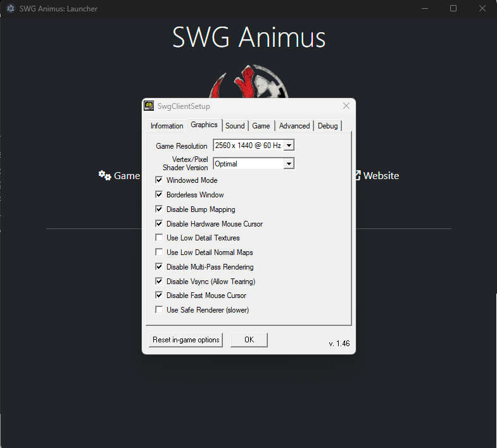The image size is (497, 448).
Task: Click the Game Resolution label
Action: point(181,146)
